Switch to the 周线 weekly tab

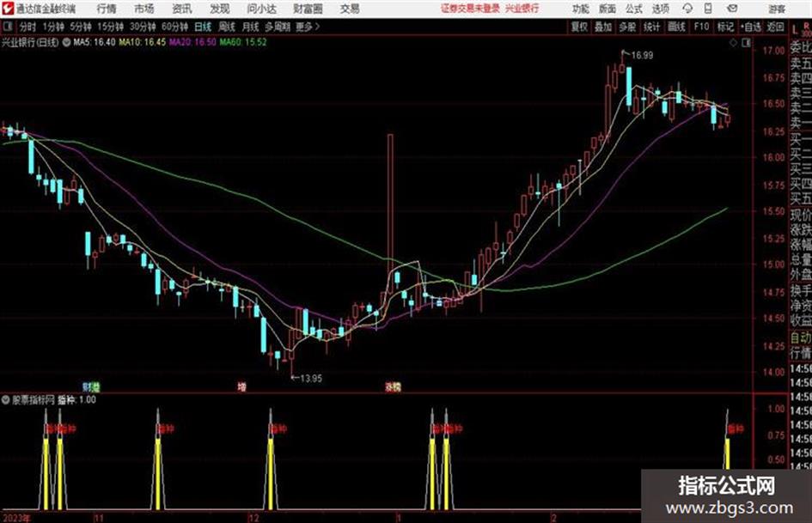point(227,27)
